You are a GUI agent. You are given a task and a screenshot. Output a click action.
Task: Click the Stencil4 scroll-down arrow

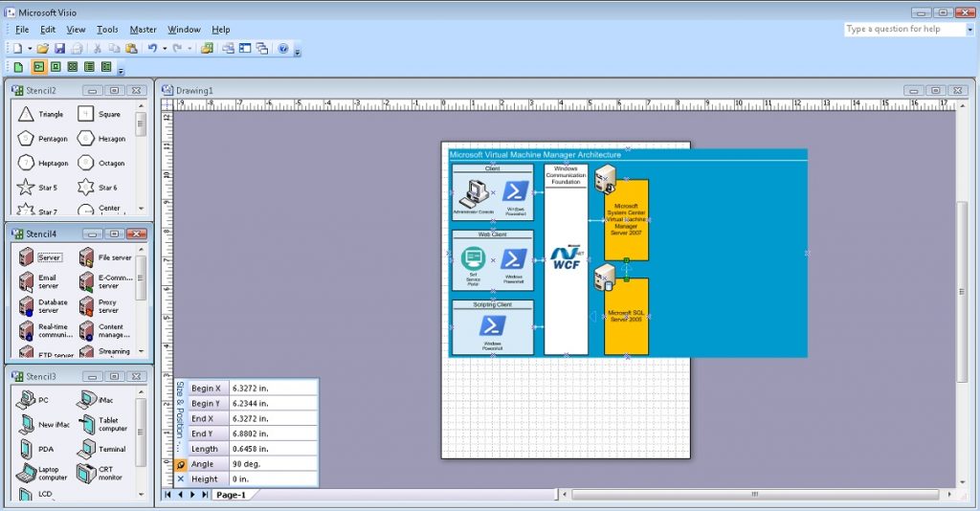pyautogui.click(x=142, y=352)
